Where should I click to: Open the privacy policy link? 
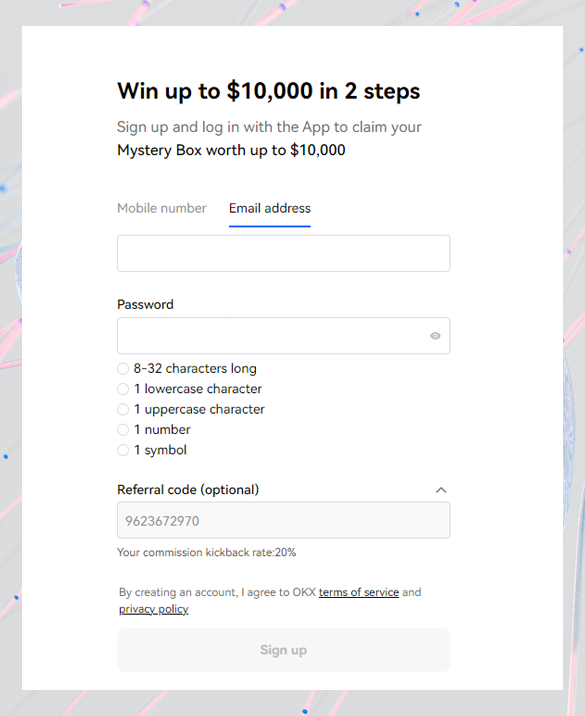click(153, 609)
